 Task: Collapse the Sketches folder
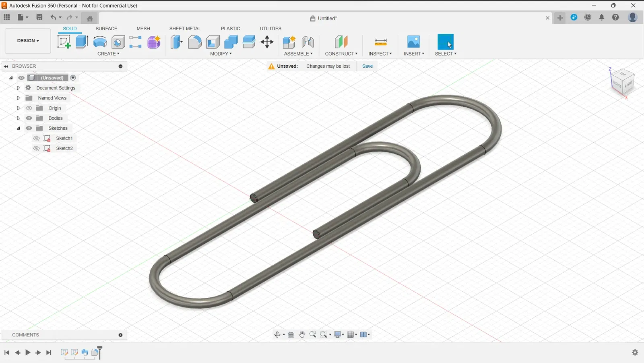pyautogui.click(x=19, y=128)
